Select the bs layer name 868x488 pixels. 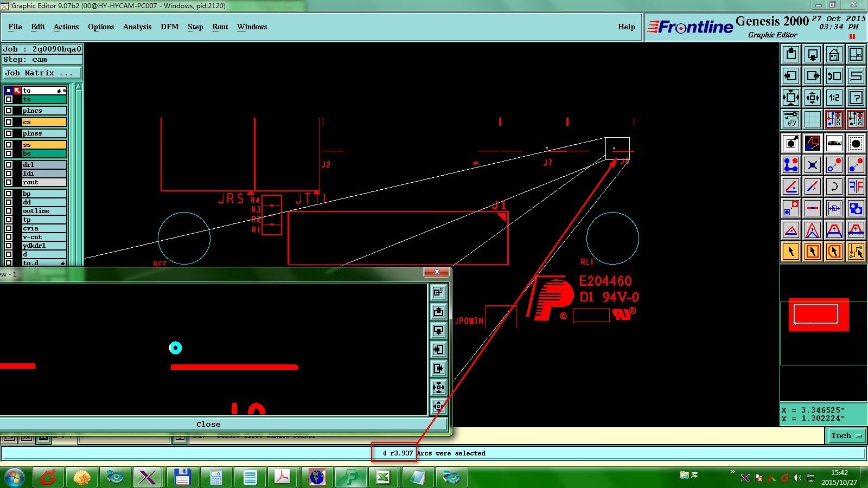44,153
